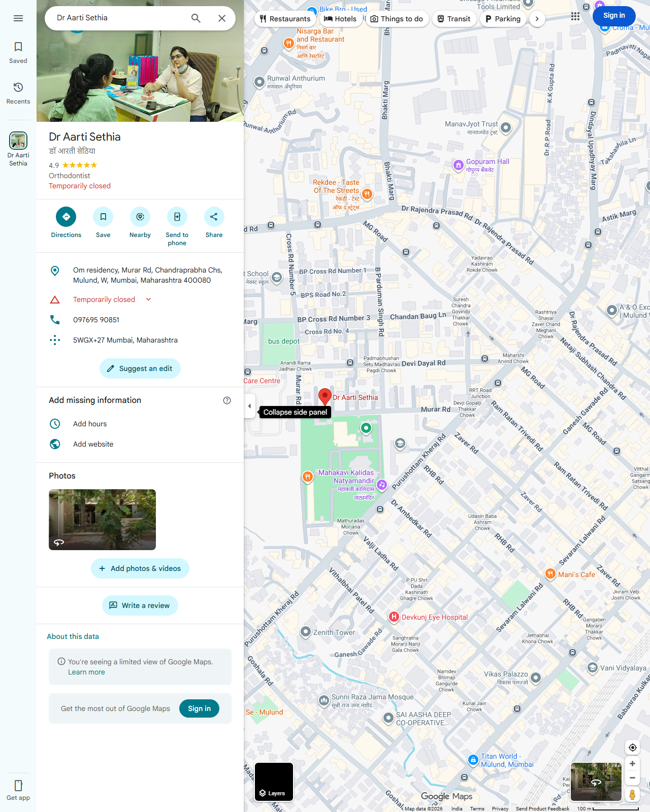Select Nisarga Bar and Restaurant marker

[288, 44]
